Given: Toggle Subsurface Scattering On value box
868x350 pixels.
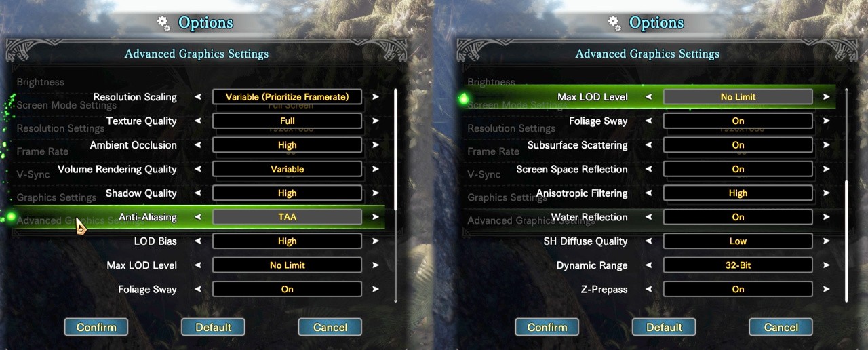Looking at the screenshot, I should 738,145.
